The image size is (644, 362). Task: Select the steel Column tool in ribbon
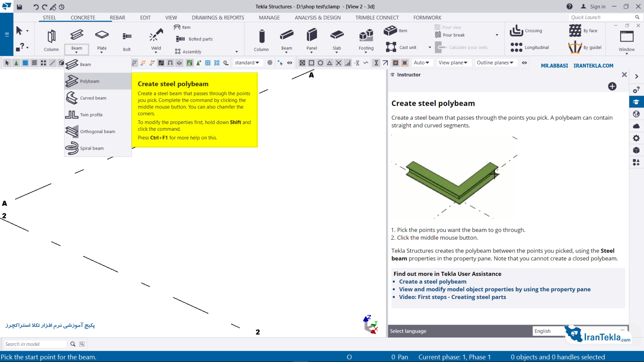51,40
